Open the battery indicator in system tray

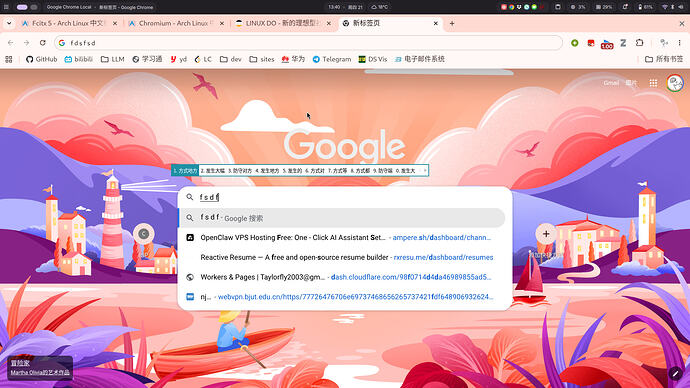click(x=646, y=7)
